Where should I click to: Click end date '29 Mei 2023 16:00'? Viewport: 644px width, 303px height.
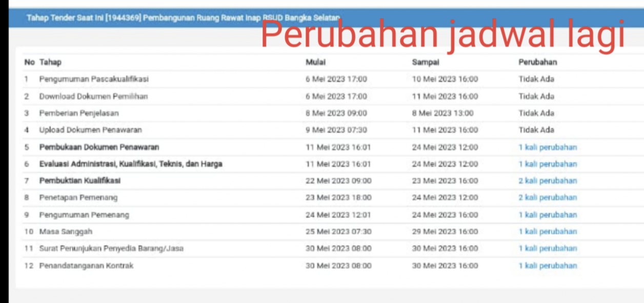445,232
